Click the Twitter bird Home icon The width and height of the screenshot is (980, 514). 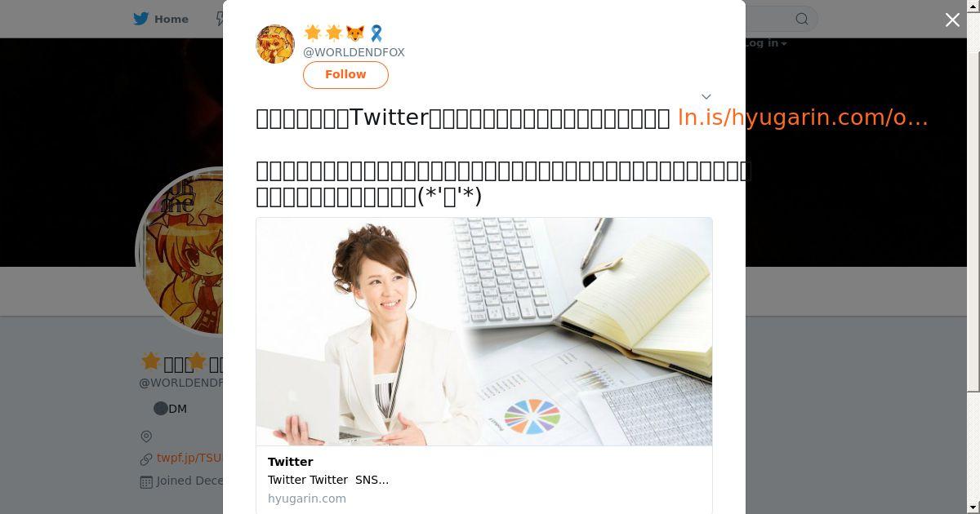click(x=142, y=19)
